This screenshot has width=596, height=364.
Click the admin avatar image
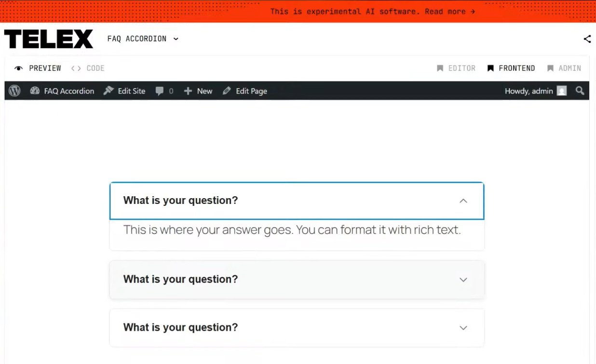(562, 91)
